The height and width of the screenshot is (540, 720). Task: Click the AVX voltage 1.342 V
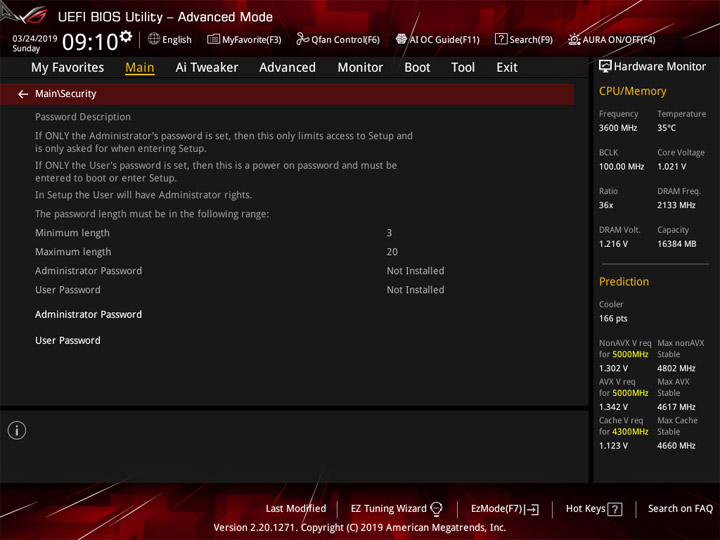(x=613, y=407)
